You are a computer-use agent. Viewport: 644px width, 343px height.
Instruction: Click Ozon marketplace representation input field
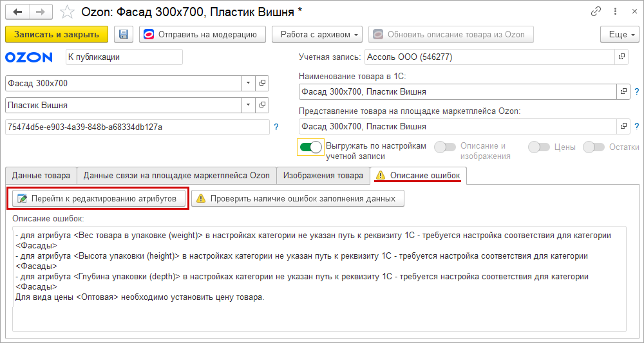pyautogui.click(x=458, y=126)
